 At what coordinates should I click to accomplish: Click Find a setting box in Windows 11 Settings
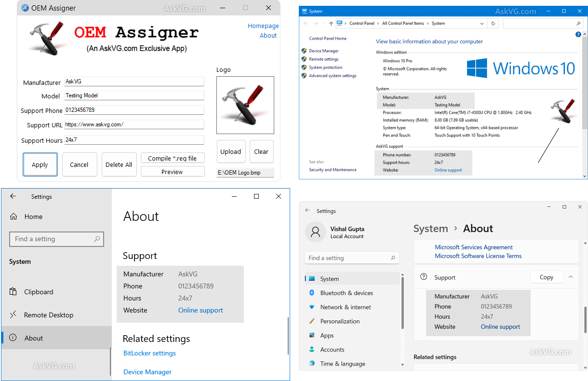pos(352,258)
